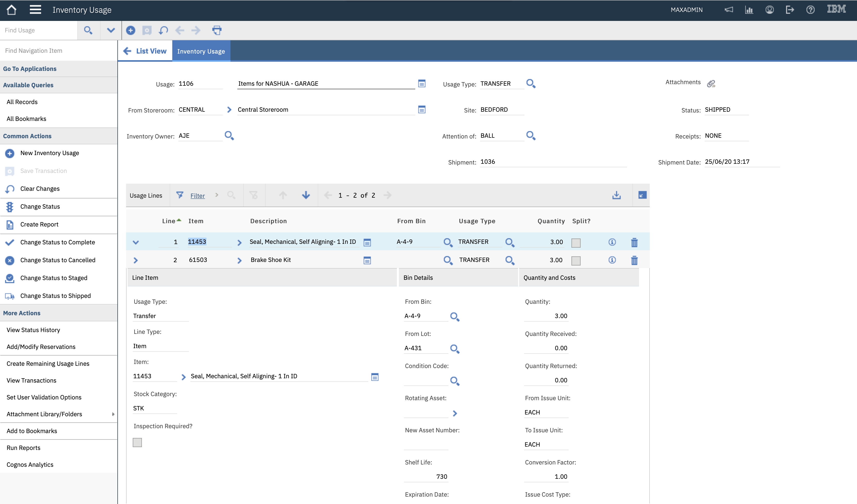Viewport: 857px width, 504px height.
Task: Create a New Inventory Usage record
Action: (49, 153)
